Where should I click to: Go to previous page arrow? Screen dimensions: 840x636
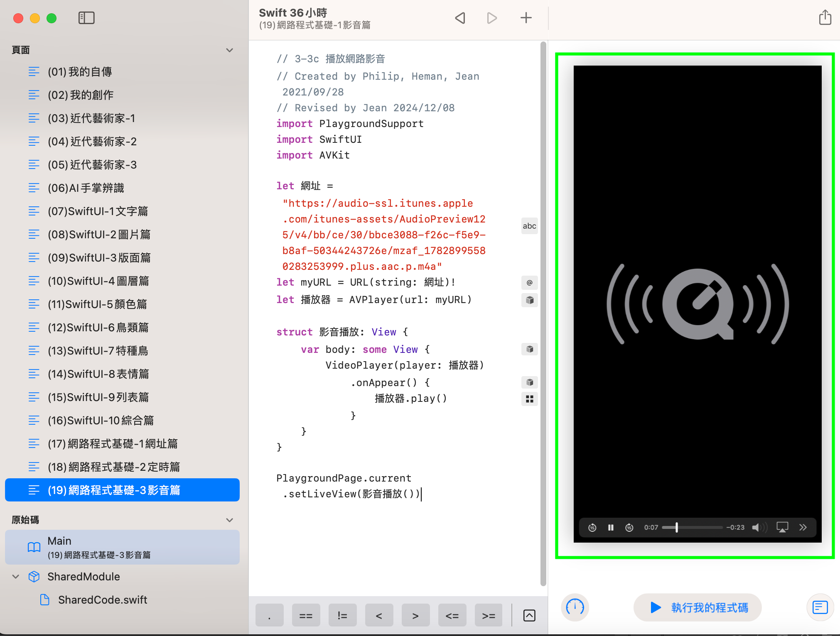point(460,18)
